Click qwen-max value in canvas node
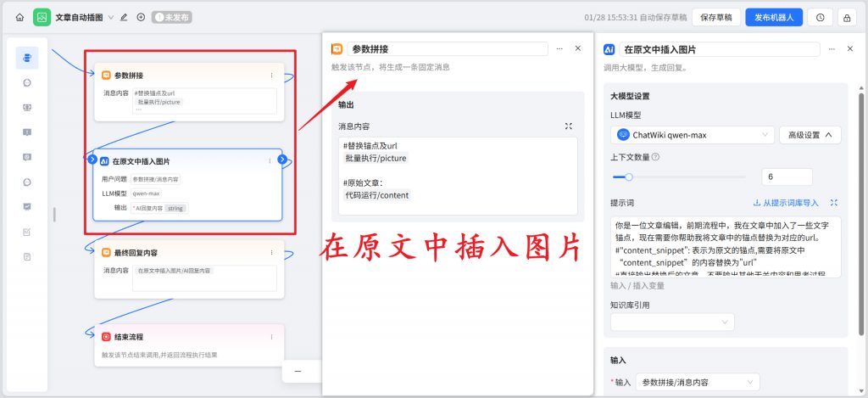This screenshot has width=868, height=398. point(146,193)
